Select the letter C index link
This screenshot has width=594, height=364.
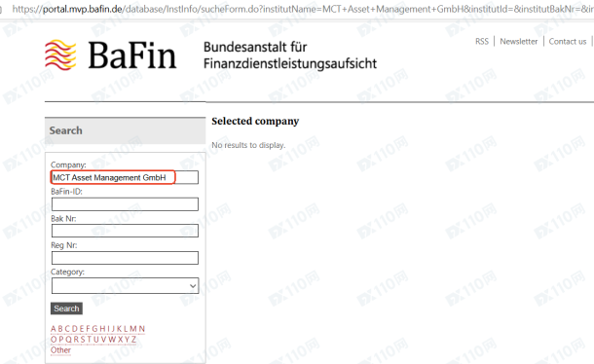(x=67, y=328)
